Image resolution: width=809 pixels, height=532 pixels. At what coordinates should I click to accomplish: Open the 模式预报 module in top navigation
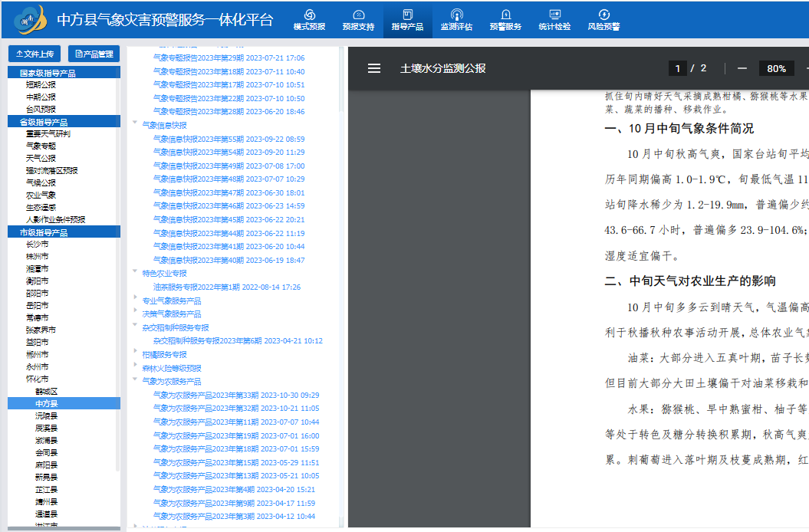309,20
